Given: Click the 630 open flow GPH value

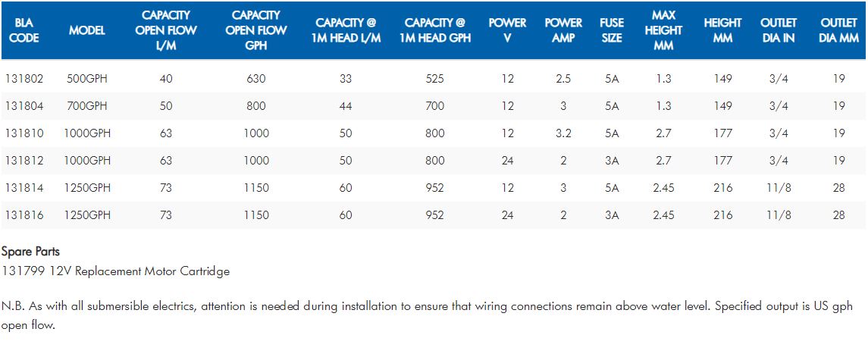Looking at the screenshot, I should tap(256, 79).
